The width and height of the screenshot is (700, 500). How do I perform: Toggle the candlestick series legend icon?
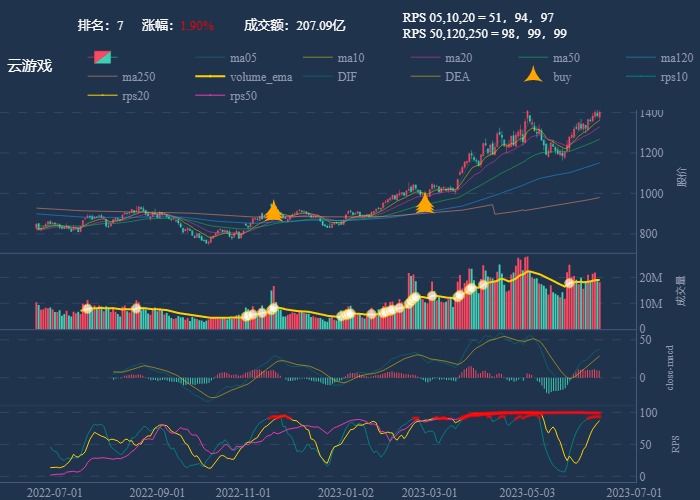point(103,58)
